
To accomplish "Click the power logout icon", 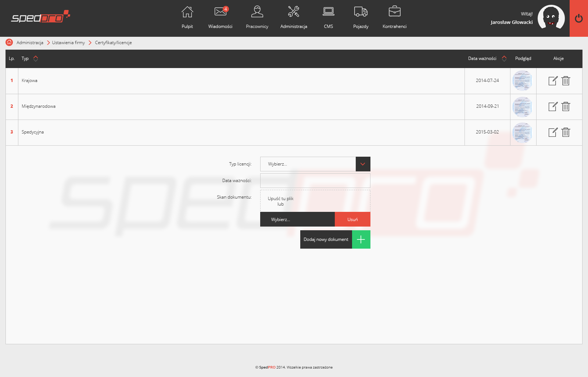I will coord(578,18).
